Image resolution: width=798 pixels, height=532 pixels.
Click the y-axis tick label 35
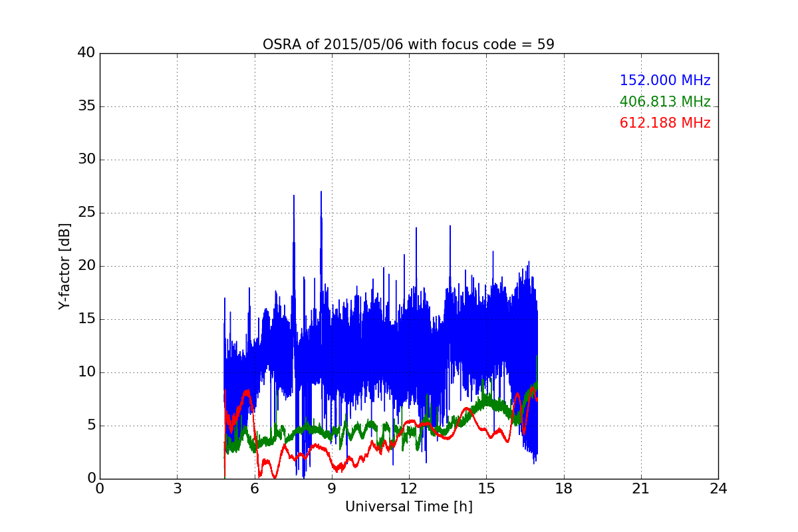coord(86,106)
